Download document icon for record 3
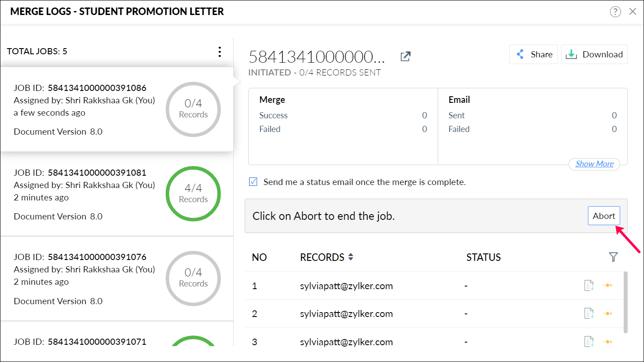Viewport: 644px width, 362px height. [x=589, y=341]
